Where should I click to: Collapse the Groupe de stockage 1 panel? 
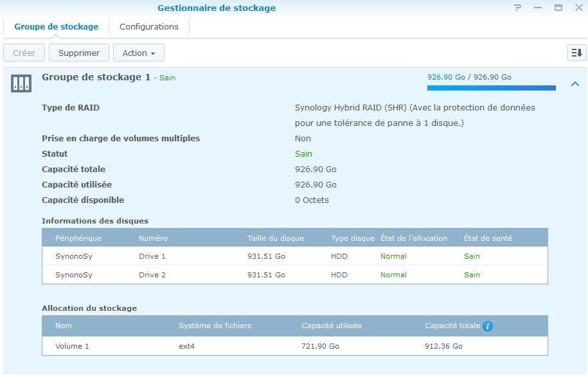(575, 84)
